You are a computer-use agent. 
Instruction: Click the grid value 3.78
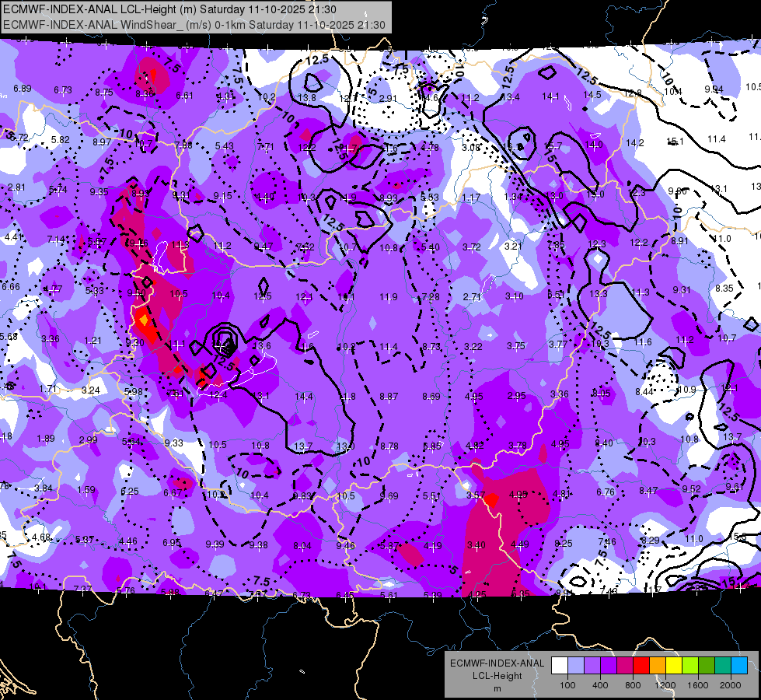(518, 445)
